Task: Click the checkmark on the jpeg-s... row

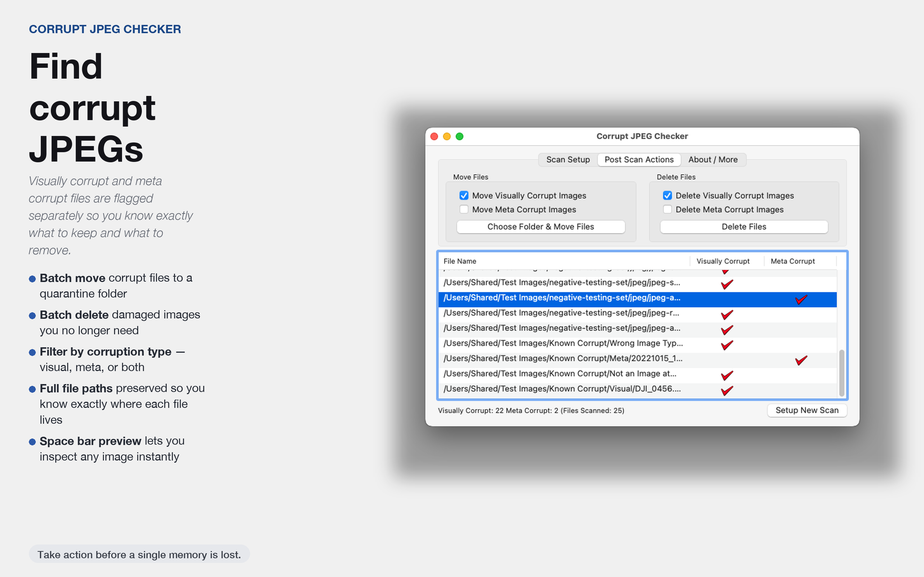Action: pyautogui.click(x=727, y=284)
